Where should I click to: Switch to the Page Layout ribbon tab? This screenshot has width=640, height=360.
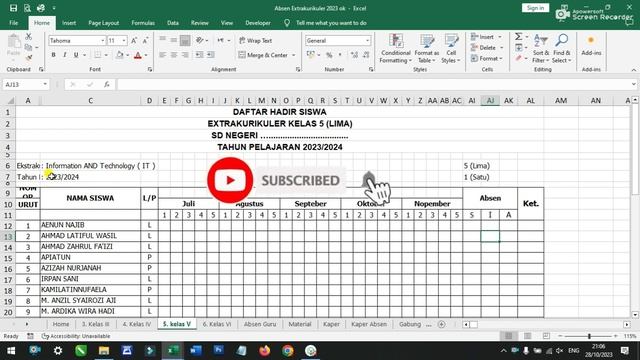coord(104,23)
